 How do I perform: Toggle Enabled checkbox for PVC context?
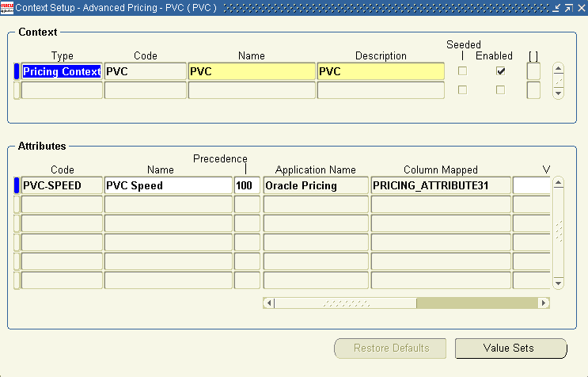(x=500, y=71)
